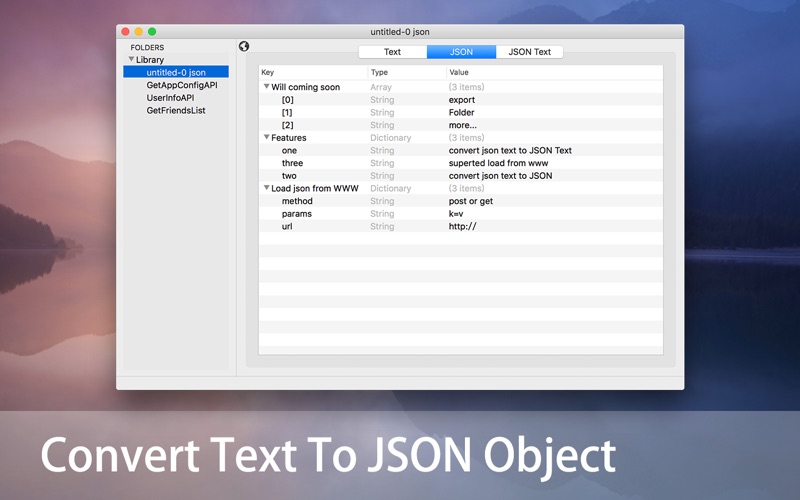The image size is (800, 500).
Task: Click the Type column header
Action: pyautogui.click(x=407, y=72)
